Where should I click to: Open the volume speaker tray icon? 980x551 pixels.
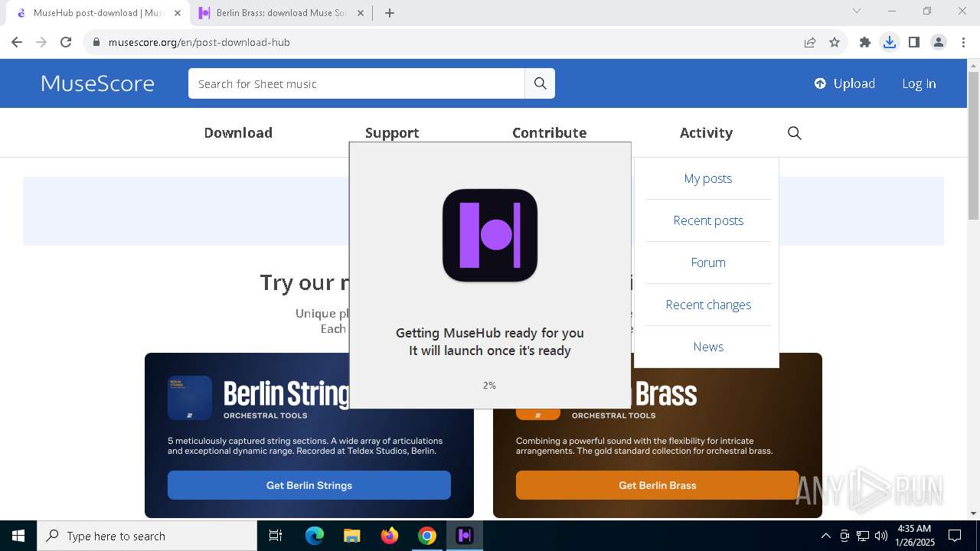click(x=881, y=536)
